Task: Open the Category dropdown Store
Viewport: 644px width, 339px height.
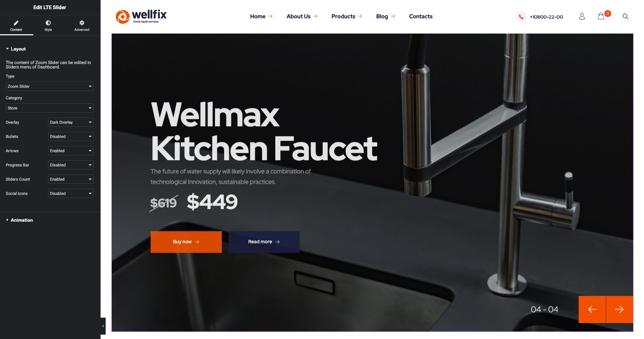Action: tap(50, 108)
